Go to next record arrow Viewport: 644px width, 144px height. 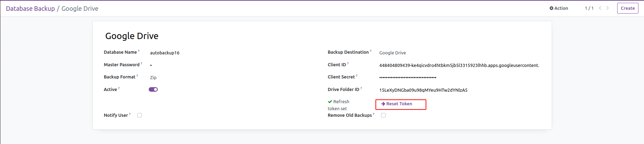coord(607,8)
